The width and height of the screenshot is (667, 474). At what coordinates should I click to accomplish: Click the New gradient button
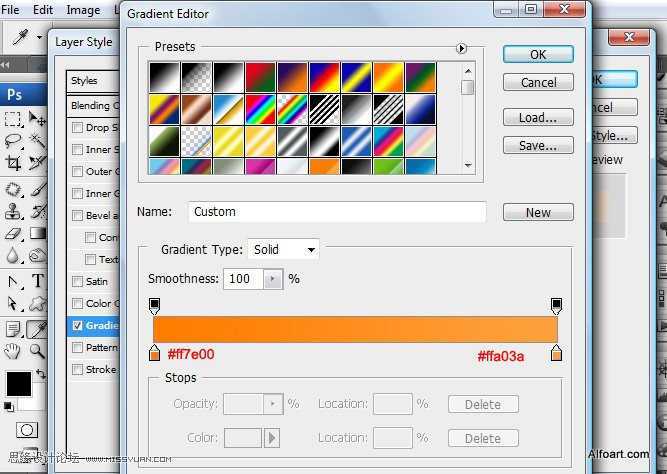(x=538, y=212)
